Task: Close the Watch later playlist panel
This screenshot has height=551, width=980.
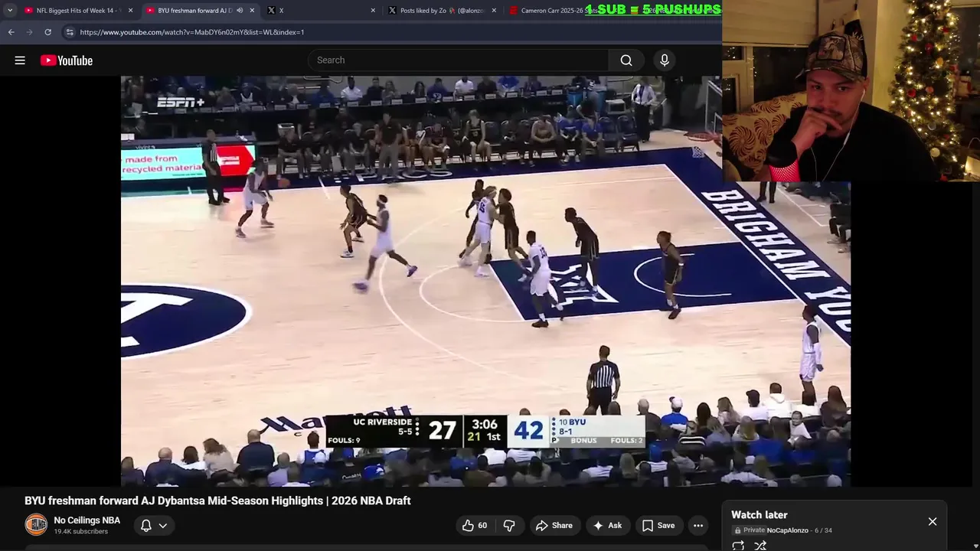Action: pos(933,521)
